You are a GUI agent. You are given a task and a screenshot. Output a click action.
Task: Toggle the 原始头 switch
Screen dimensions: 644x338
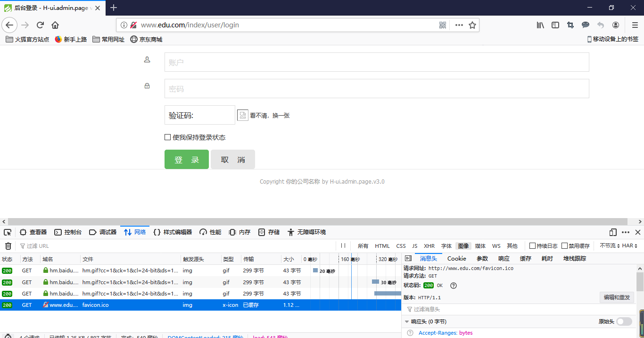click(625, 321)
